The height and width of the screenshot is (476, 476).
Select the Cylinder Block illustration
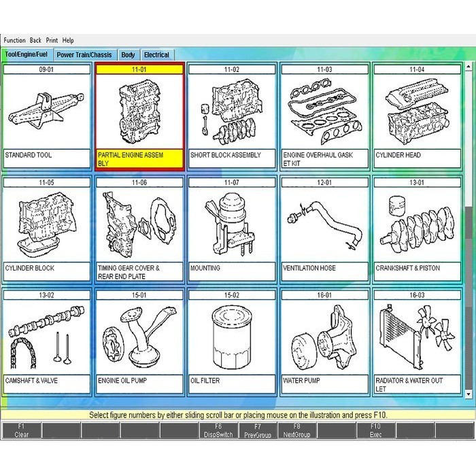[46, 224]
